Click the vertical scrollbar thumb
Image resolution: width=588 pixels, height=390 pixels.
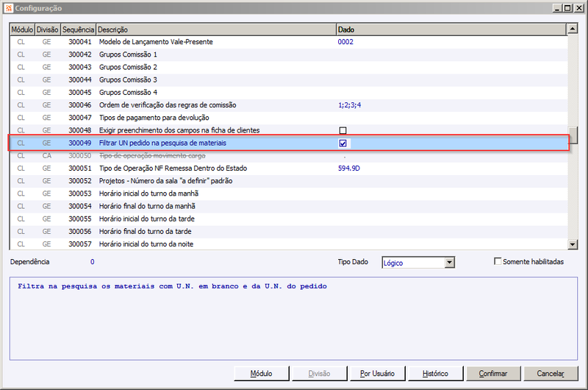coord(573,135)
